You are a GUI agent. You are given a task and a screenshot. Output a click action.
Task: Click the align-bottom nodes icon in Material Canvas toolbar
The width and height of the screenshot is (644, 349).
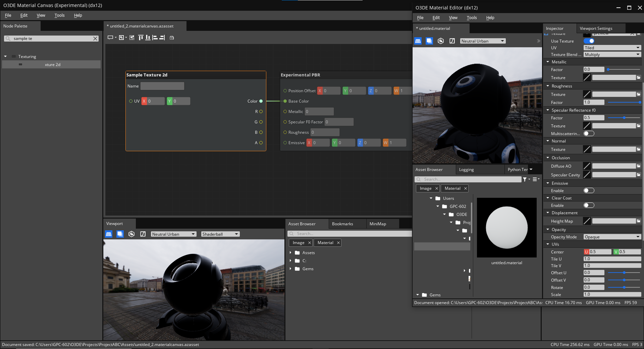tap(148, 38)
